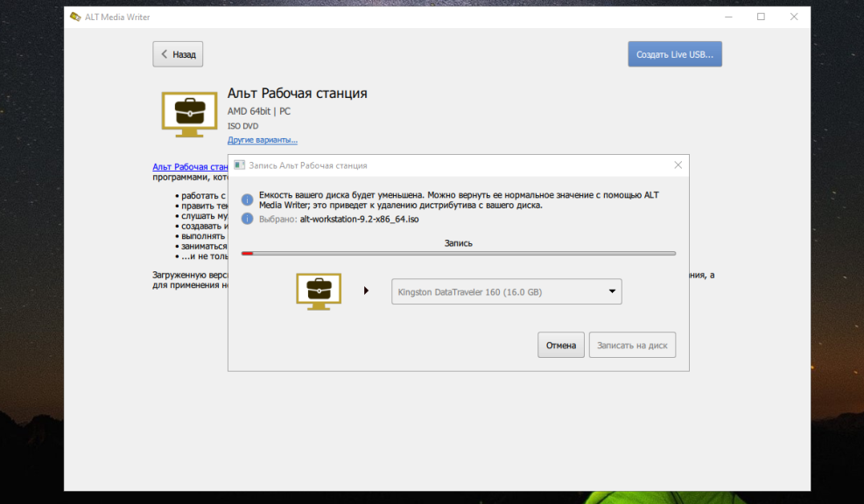The height and width of the screenshot is (504, 864).
Task: Cancel writing via Отмена button
Action: (560, 344)
